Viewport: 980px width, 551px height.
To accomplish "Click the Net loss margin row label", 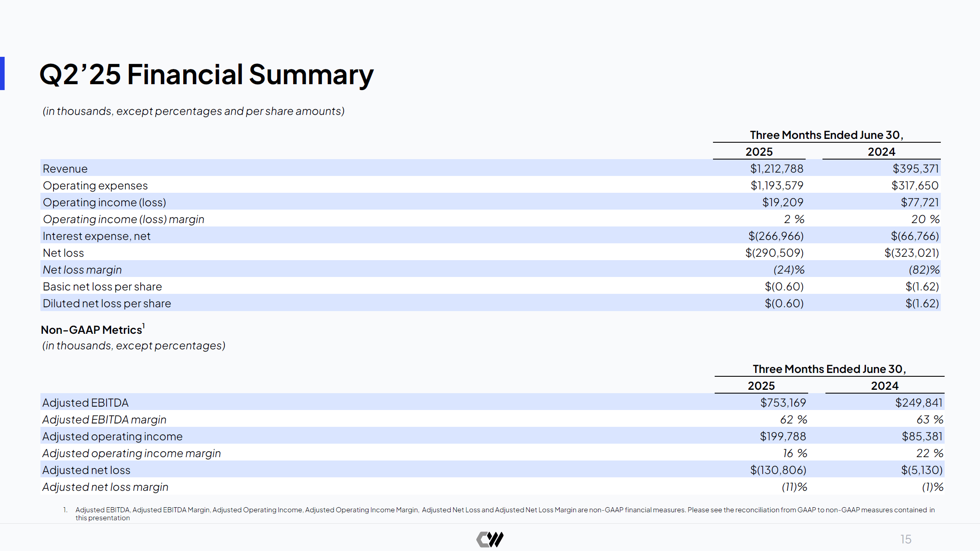I will [x=82, y=270].
